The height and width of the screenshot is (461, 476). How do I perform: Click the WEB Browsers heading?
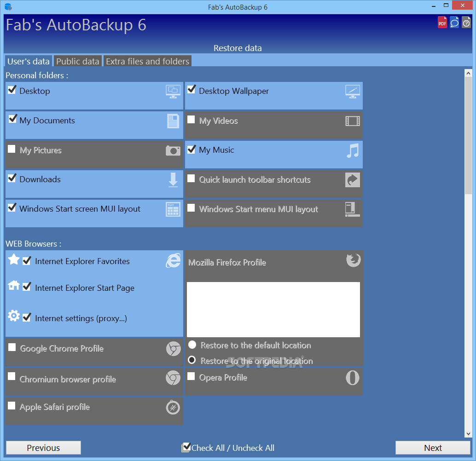(34, 244)
